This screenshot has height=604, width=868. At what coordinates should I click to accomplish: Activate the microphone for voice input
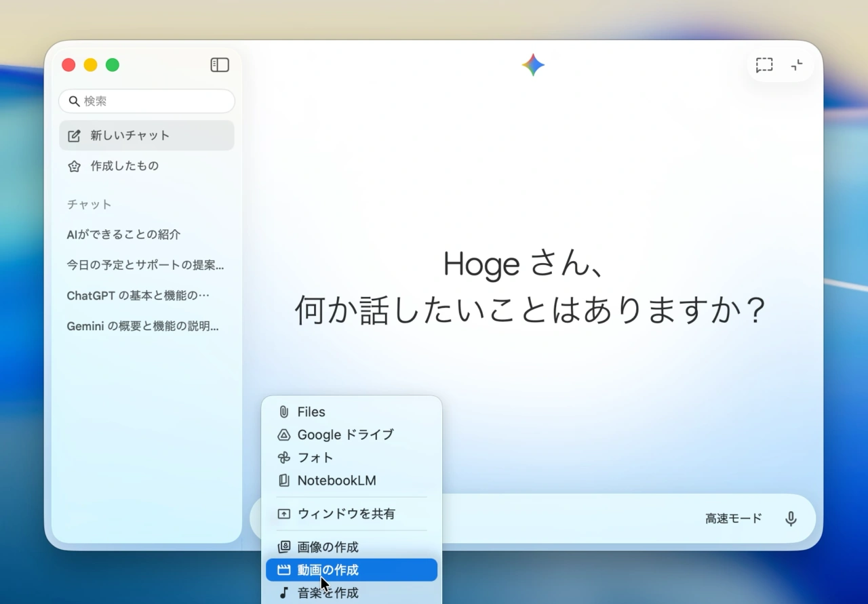pyautogui.click(x=791, y=518)
